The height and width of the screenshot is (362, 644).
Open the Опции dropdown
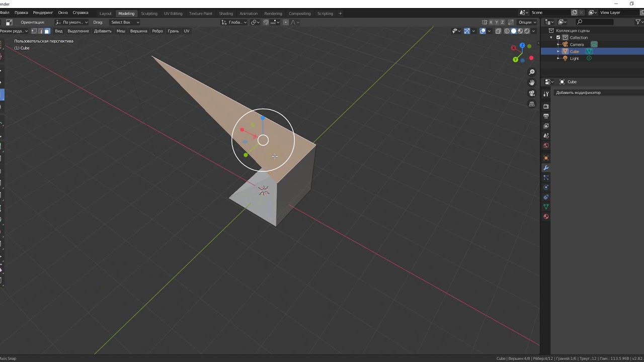coord(527,22)
